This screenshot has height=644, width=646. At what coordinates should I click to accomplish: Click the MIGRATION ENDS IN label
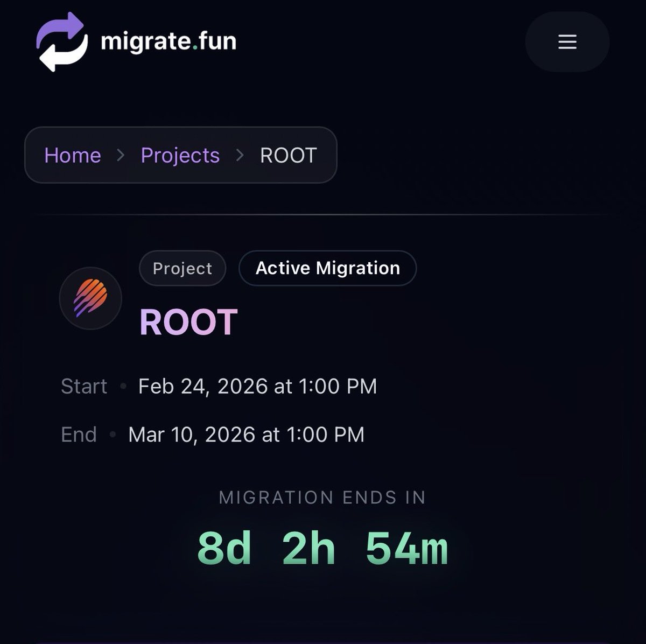coord(322,498)
